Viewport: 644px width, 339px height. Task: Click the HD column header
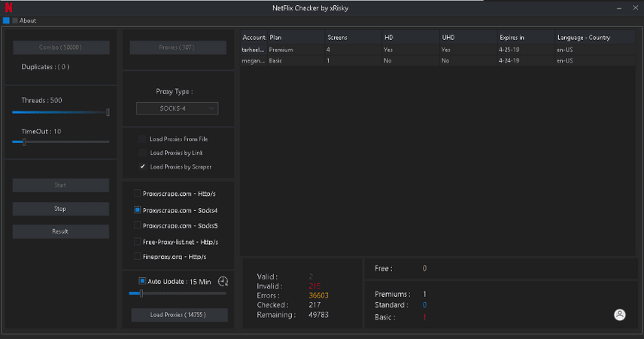411,38
